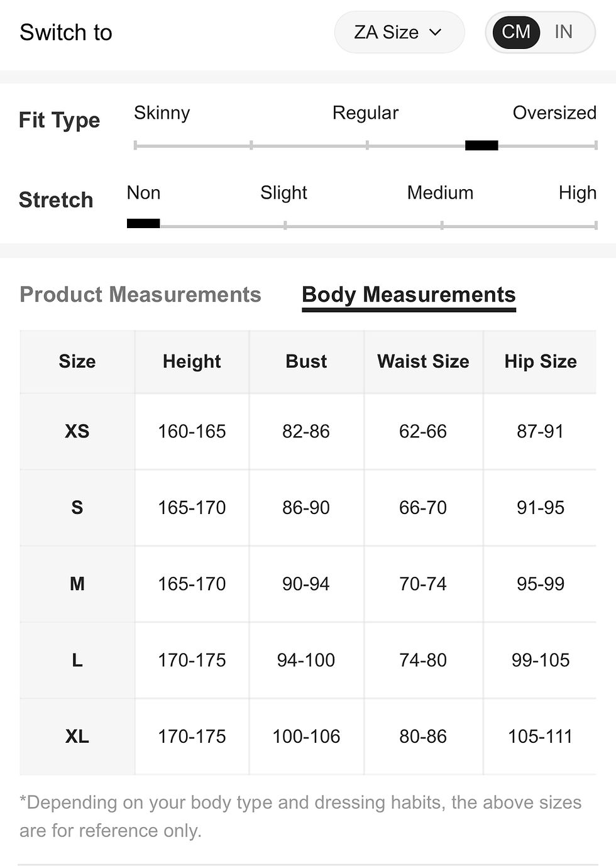
Task: Select the L size row
Action: click(x=308, y=660)
